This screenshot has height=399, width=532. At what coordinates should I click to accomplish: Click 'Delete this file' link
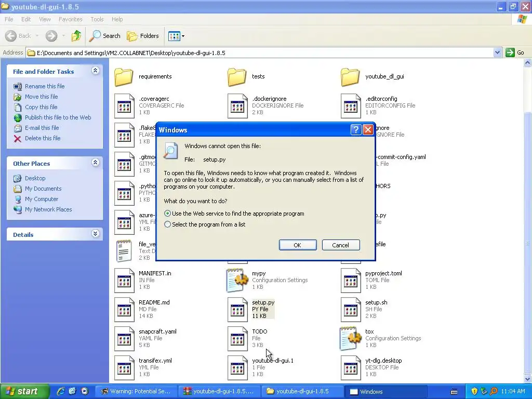click(x=43, y=138)
